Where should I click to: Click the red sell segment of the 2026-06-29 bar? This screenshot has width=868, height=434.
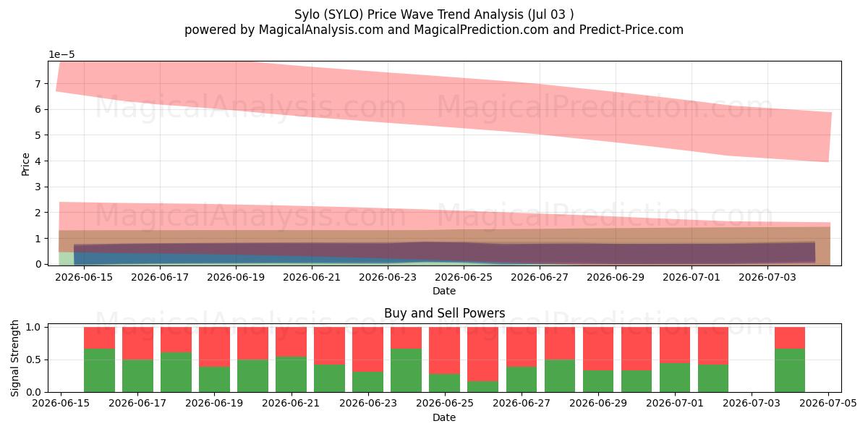click(x=597, y=349)
